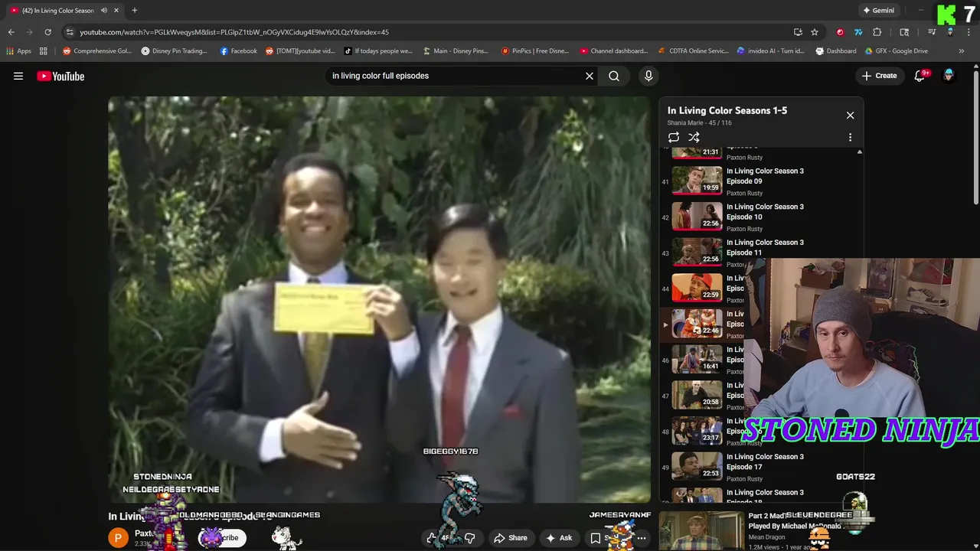Open the Main - Disney Pins bookmark
Image resolution: width=980 pixels, height=551 pixels.
[455, 51]
